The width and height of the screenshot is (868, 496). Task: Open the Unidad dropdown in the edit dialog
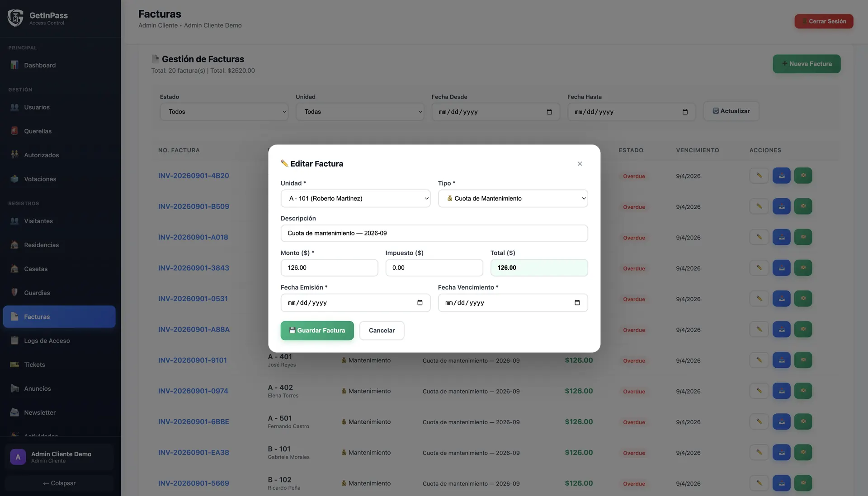[x=355, y=198]
